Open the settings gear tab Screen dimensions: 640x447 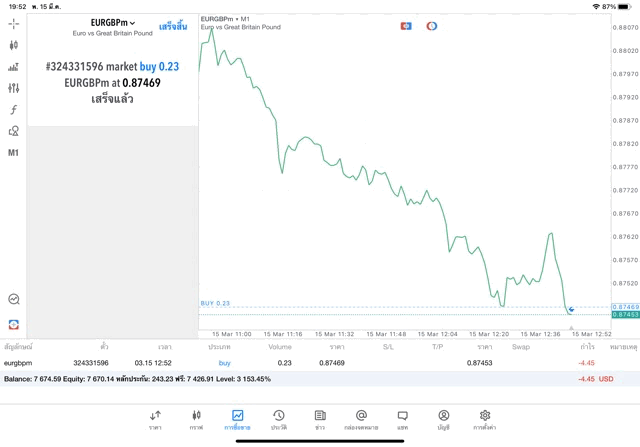pyautogui.click(x=485, y=420)
